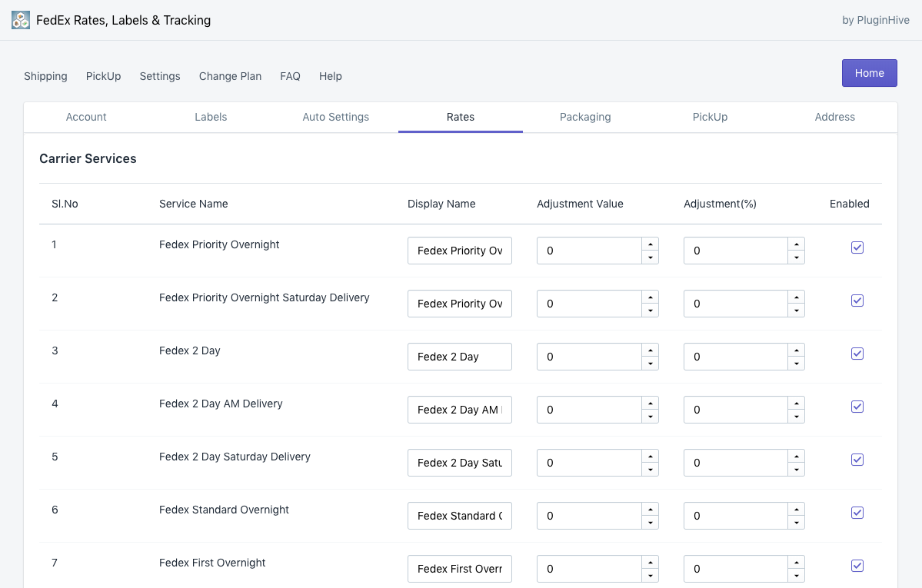Edit Display Name for Fedex Standard Overnight
922x588 pixels.
[460, 516]
